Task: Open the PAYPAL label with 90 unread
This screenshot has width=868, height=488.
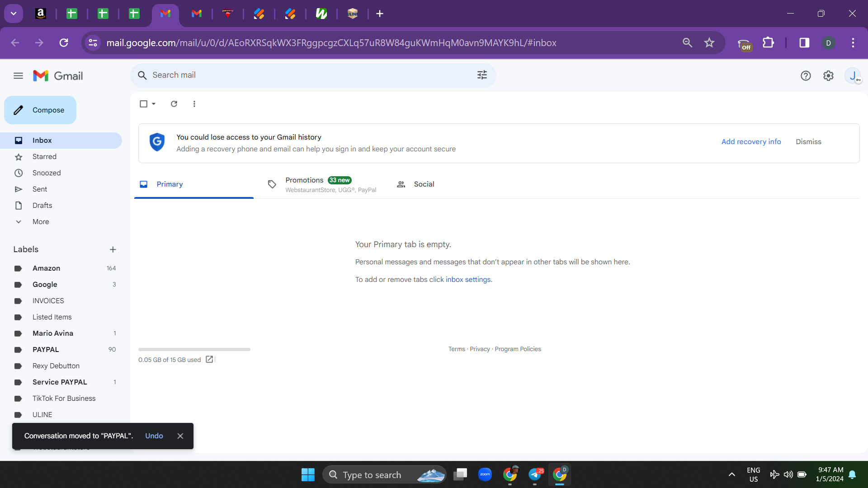Action: tap(46, 349)
